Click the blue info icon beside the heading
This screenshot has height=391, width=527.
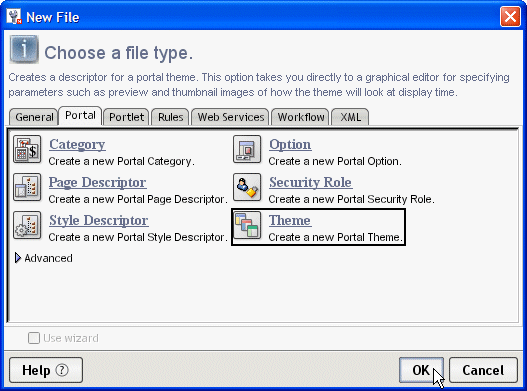pos(24,49)
